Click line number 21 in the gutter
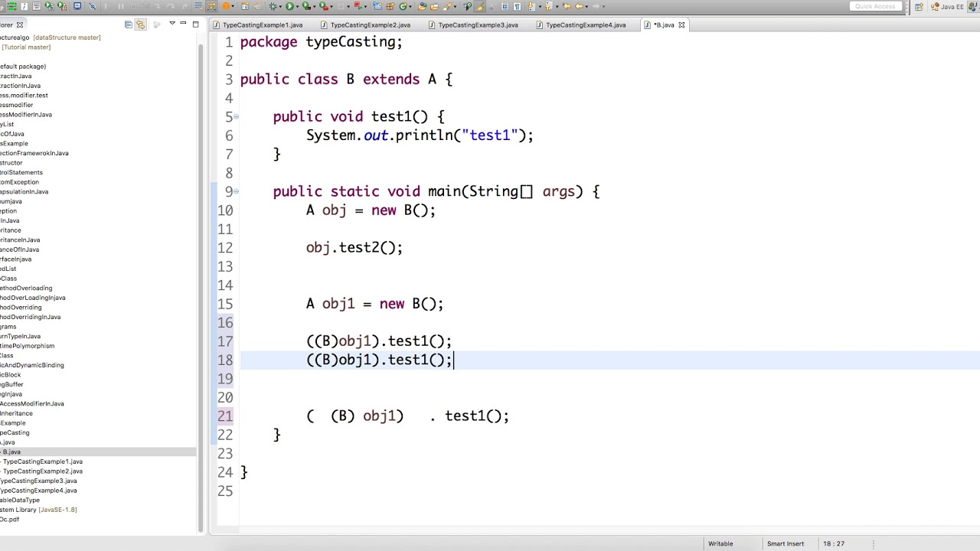 click(x=224, y=416)
